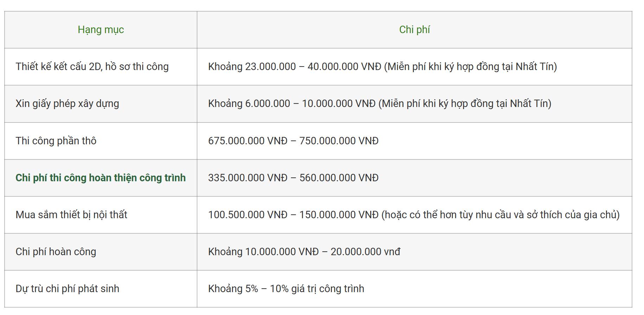Select the 'Chi phí hoàn công' cell
Viewport: 644px width, 315px height.
pos(101,252)
